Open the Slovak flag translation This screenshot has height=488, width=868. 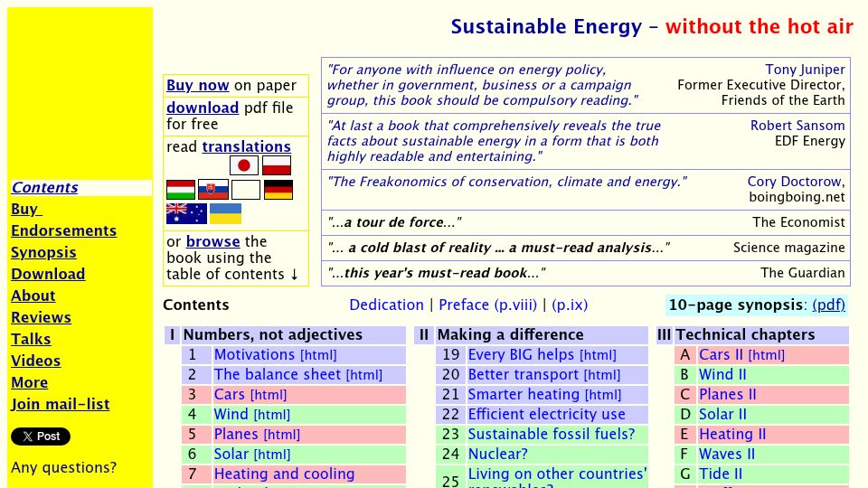coord(213,190)
